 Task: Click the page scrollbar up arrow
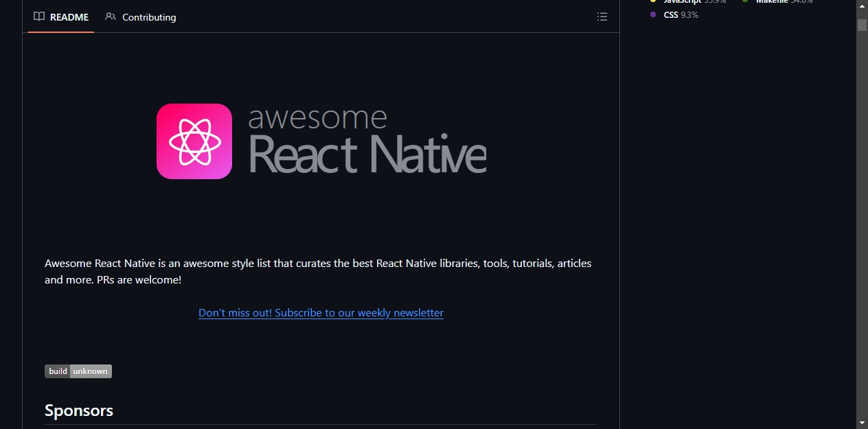[862, 5]
